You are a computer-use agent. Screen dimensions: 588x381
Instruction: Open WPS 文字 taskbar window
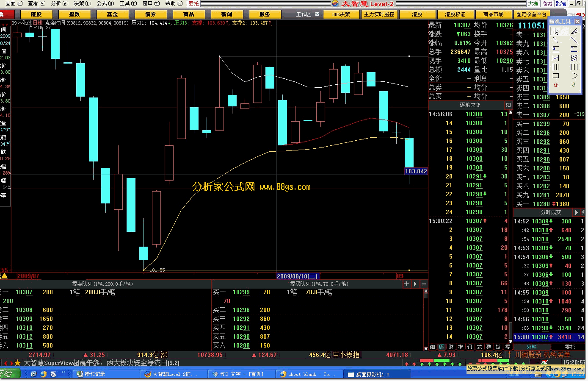241,374
